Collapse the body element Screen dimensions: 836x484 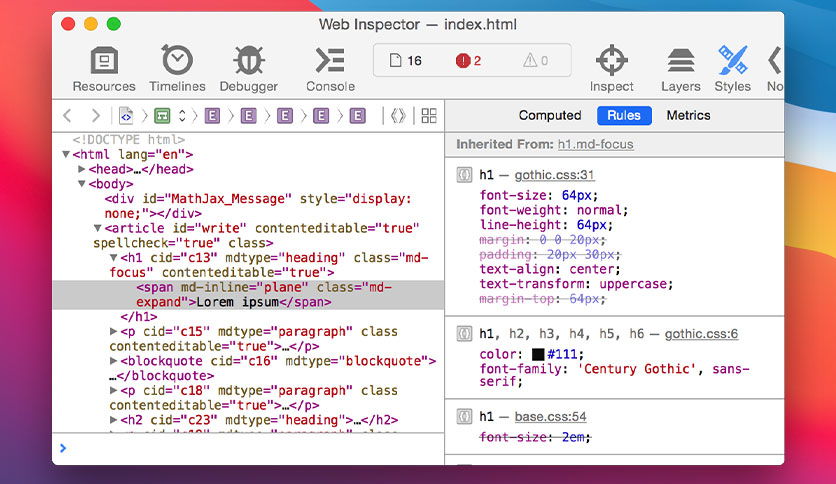coord(82,184)
